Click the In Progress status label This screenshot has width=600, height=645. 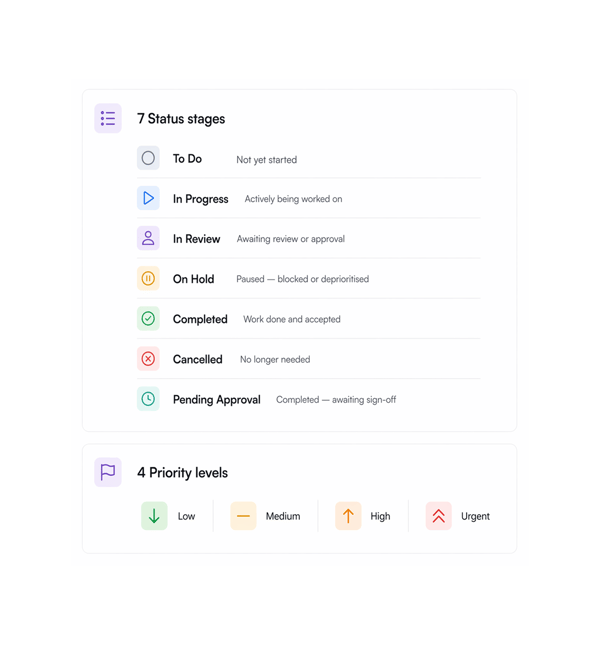(x=201, y=199)
